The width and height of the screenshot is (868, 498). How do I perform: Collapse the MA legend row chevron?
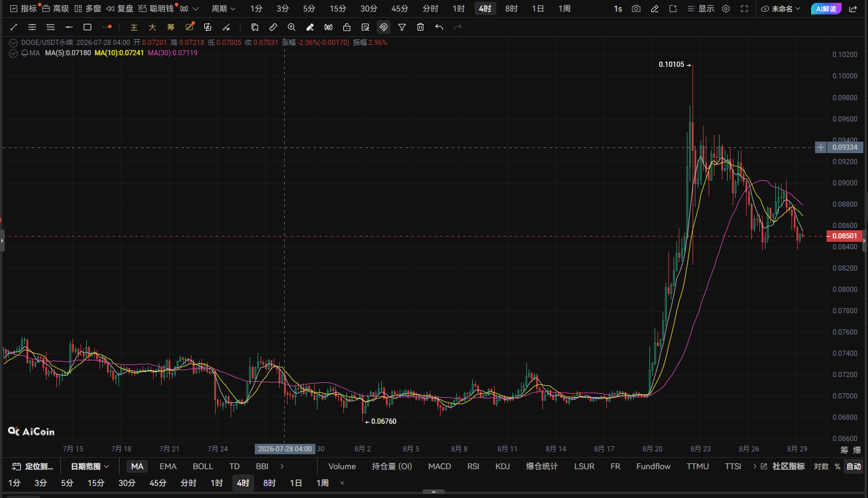(13, 53)
